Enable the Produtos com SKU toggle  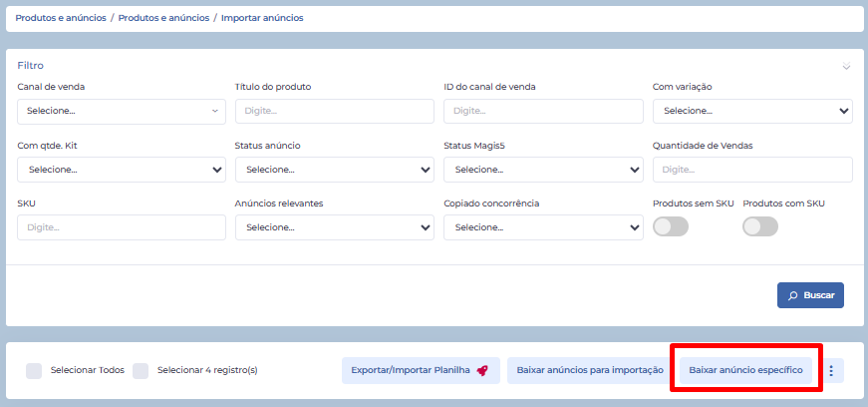[760, 226]
